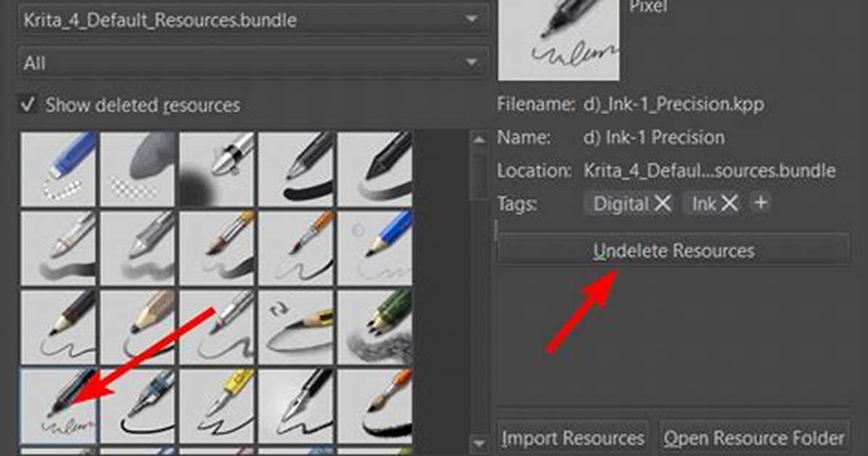Select the brown bristle paintbrush preset
The width and height of the screenshot is (868, 456).
pyautogui.click(x=217, y=248)
